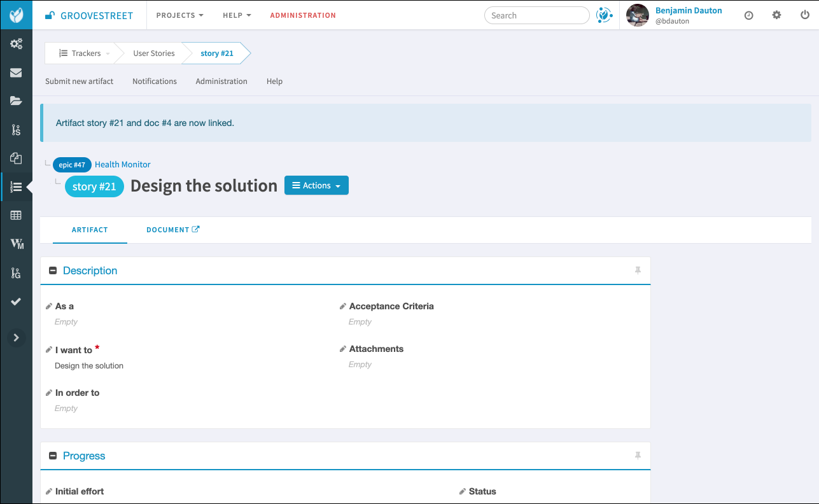Click the power logout icon
819x504 pixels.
point(804,15)
